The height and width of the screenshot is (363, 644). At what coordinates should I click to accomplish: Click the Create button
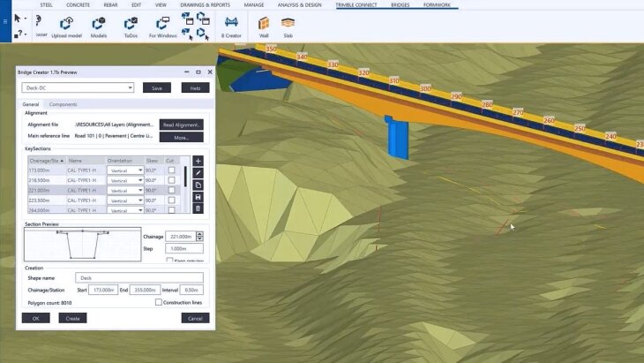pos(72,318)
